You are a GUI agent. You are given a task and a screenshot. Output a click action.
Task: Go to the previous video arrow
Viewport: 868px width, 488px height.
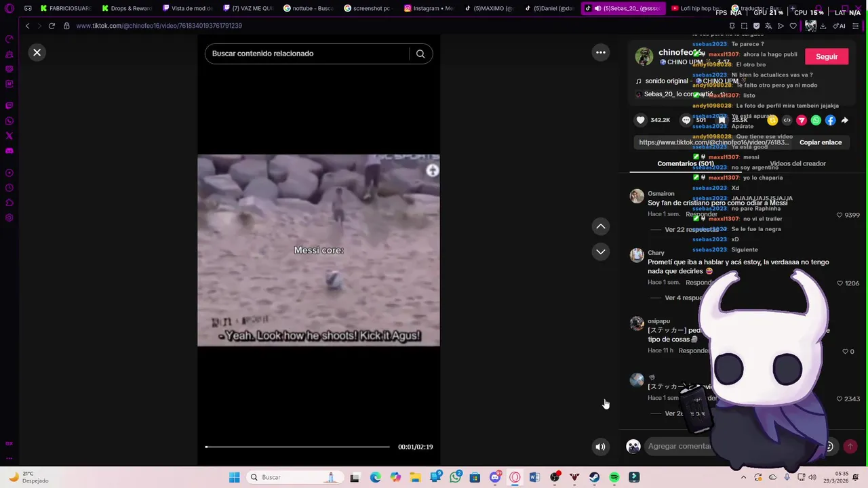(601, 226)
